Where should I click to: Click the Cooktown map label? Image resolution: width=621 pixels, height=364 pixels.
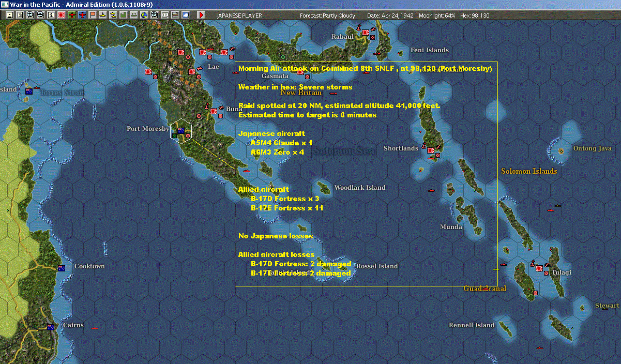[x=89, y=266]
